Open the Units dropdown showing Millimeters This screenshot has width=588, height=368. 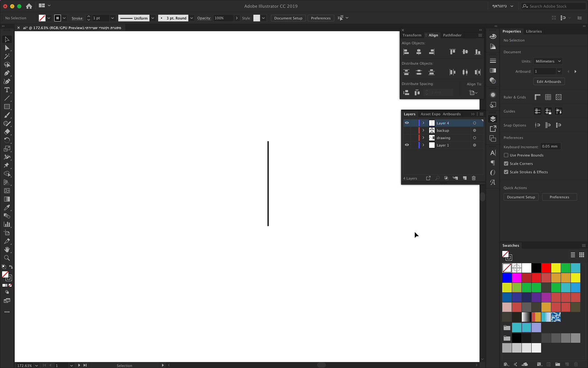548,61
